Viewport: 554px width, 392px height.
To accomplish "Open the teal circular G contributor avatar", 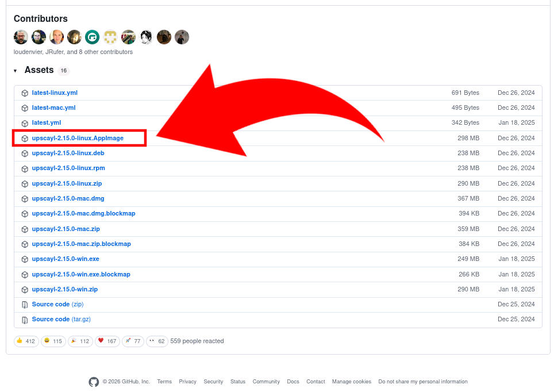I will tap(92, 37).
